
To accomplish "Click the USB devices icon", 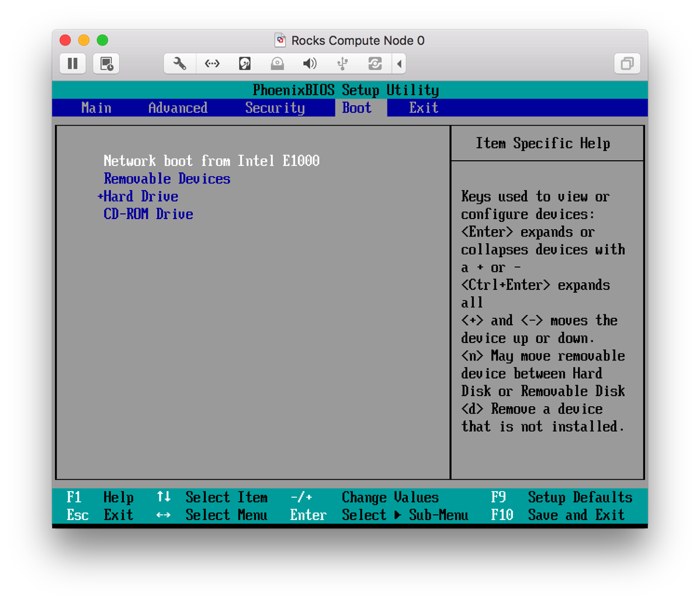I will [x=342, y=63].
